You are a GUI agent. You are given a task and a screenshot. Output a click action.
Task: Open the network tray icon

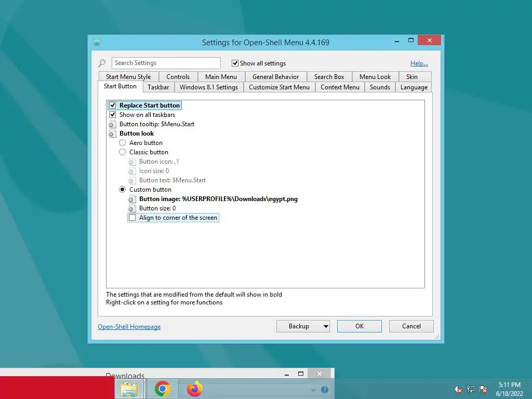(x=471, y=389)
